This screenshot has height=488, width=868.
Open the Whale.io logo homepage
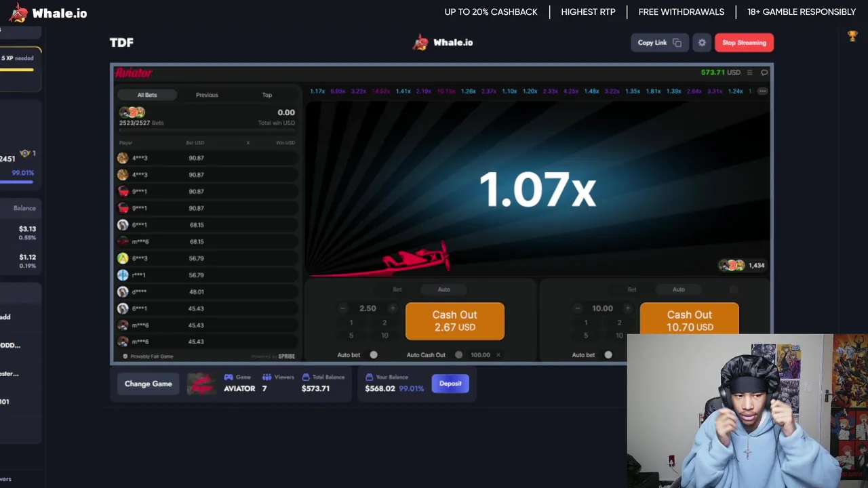pos(48,13)
